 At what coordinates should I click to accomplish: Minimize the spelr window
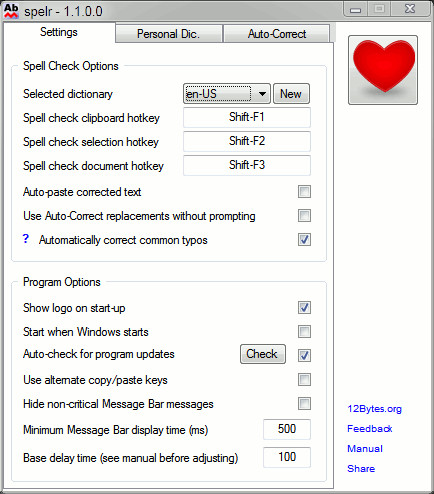click(356, 9)
